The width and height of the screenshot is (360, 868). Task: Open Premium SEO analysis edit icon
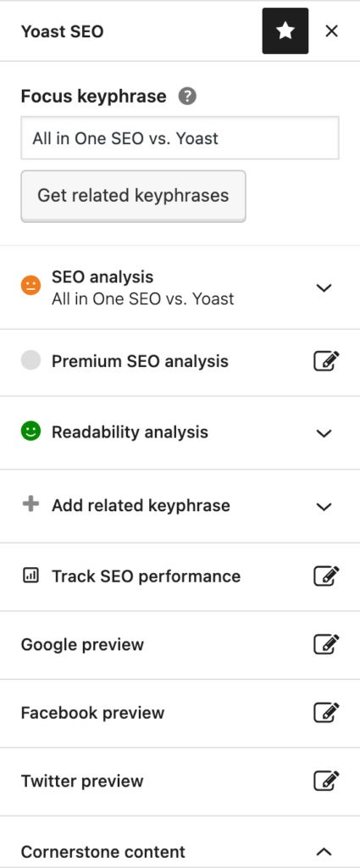326,361
